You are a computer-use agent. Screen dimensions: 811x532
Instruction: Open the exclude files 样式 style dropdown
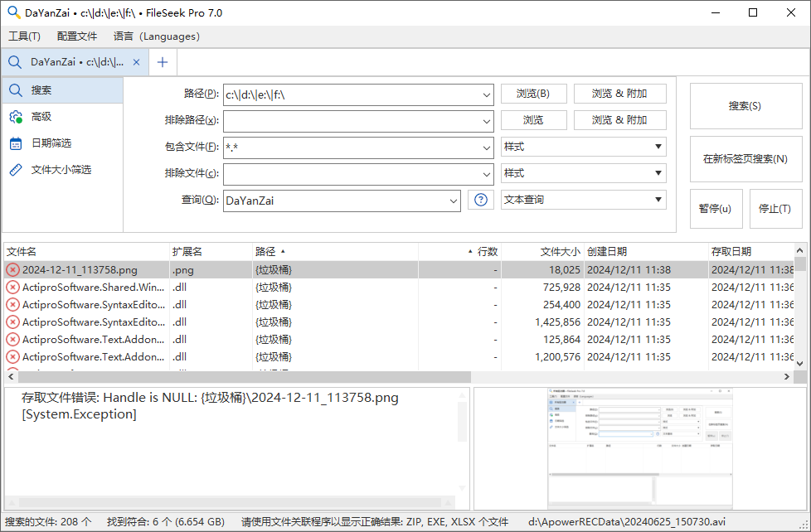tap(584, 173)
